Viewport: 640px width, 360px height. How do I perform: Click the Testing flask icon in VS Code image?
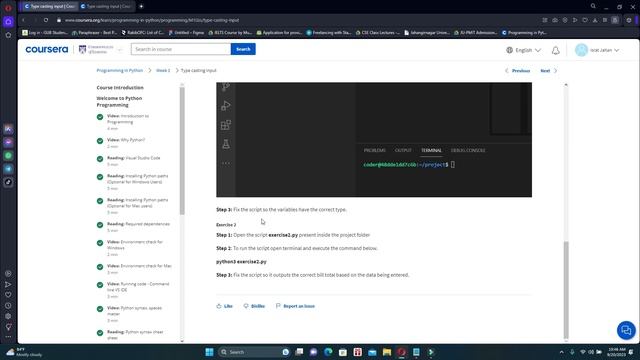pos(226,144)
